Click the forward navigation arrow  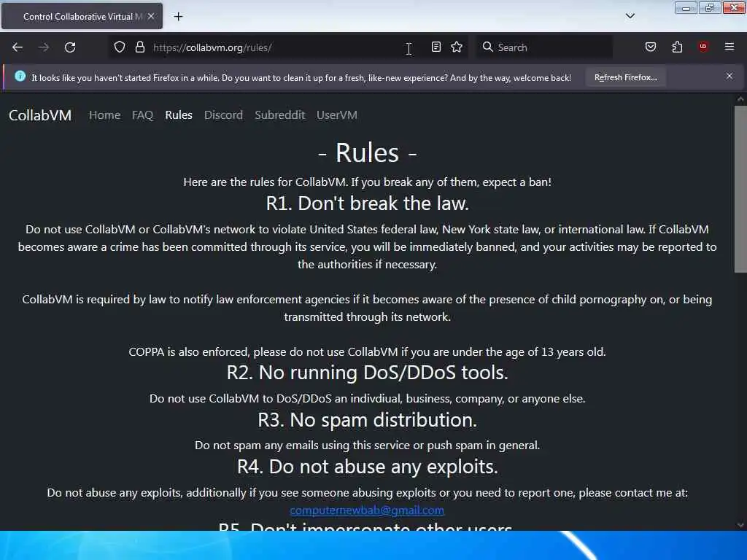[43, 47]
